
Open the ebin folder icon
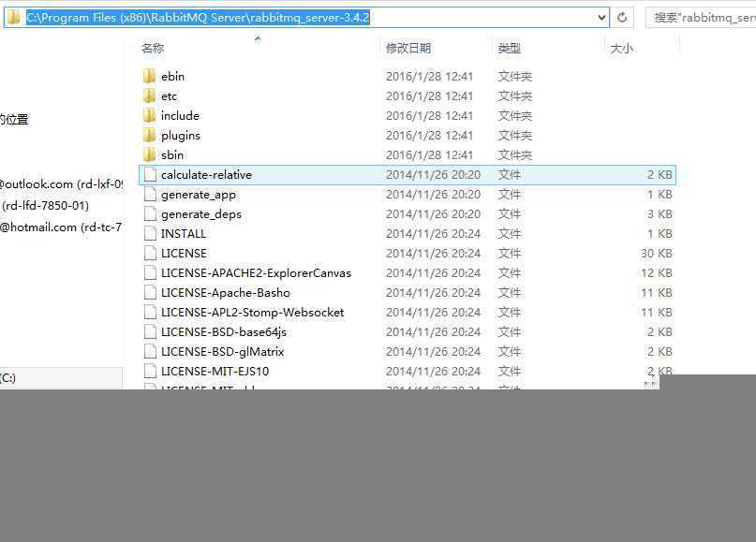(150, 76)
